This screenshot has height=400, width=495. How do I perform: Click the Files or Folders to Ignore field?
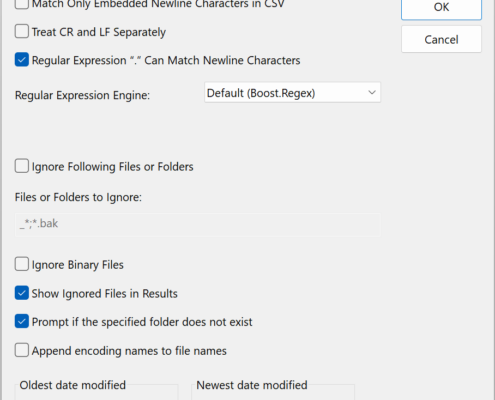(x=198, y=225)
